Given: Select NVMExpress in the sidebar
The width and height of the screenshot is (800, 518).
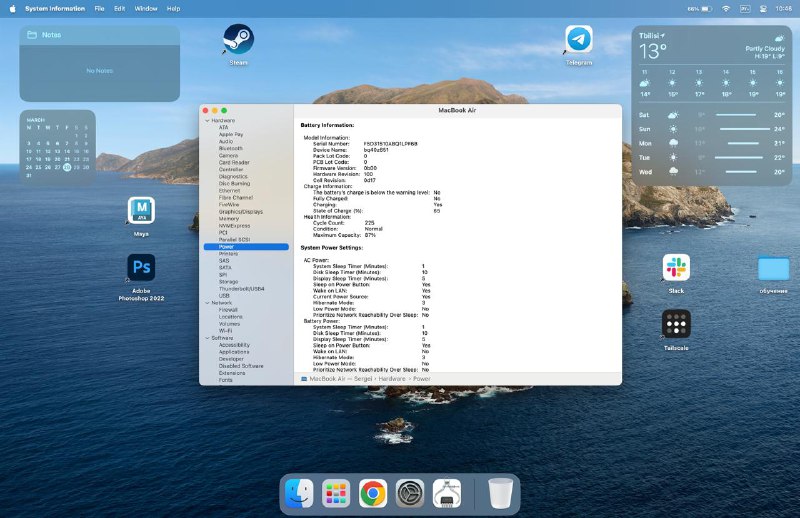Looking at the screenshot, I should click(234, 226).
